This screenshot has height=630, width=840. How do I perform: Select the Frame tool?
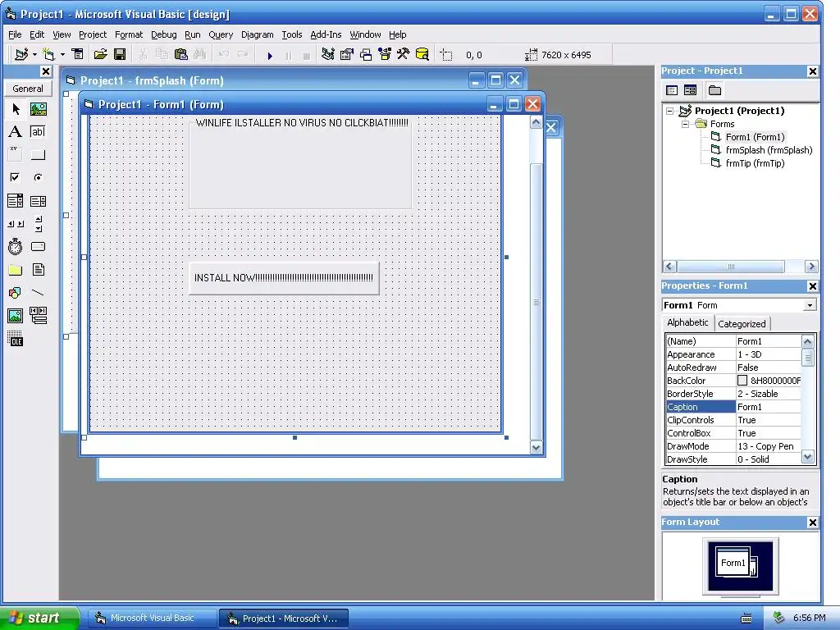pyautogui.click(x=16, y=154)
